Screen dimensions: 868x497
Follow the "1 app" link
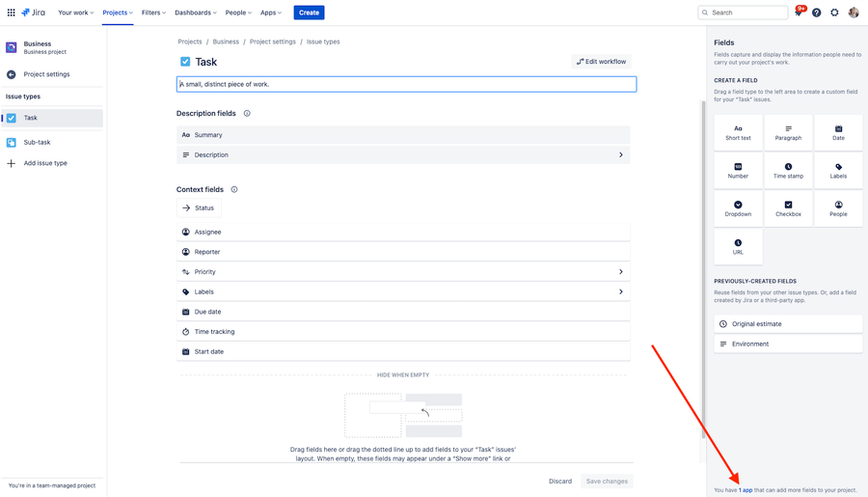coord(746,490)
